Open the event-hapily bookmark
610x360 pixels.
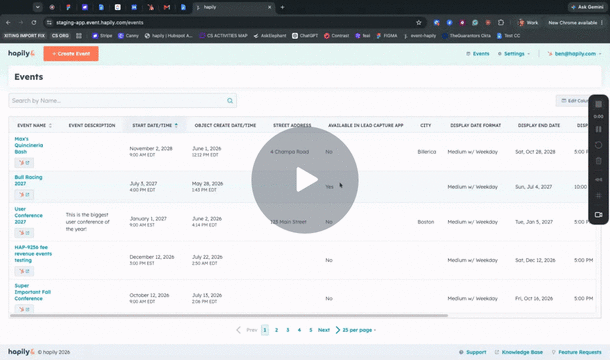(420, 35)
